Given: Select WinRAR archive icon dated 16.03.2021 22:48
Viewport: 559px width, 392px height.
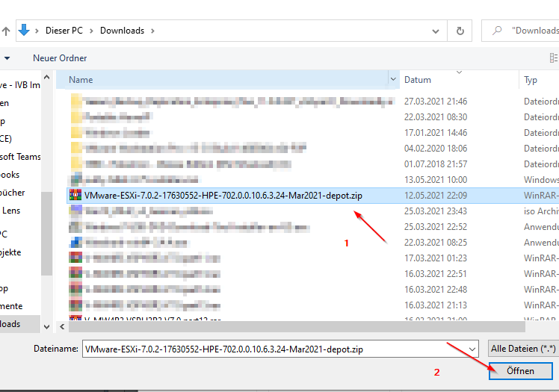Looking at the screenshot, I should pyautogui.click(x=75, y=289).
